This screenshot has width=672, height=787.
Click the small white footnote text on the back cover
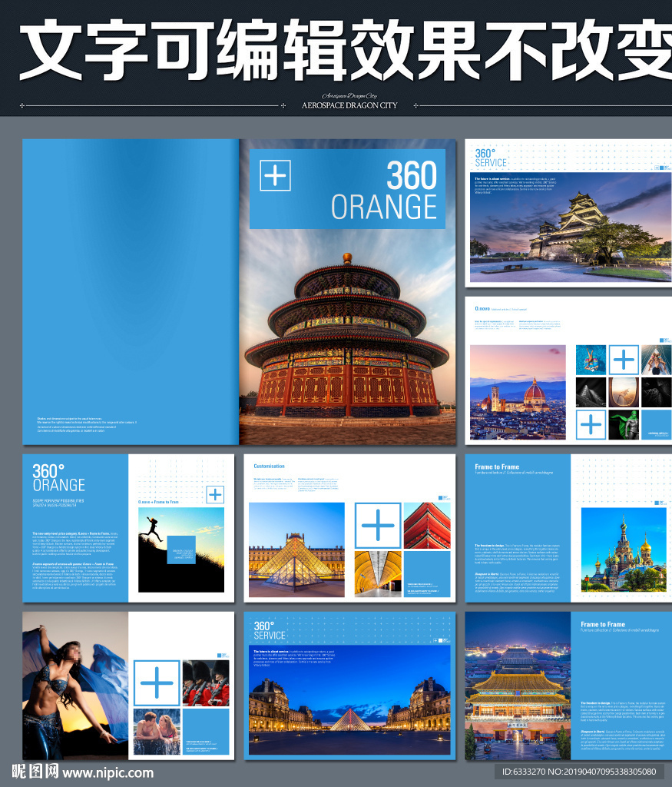click(86, 424)
